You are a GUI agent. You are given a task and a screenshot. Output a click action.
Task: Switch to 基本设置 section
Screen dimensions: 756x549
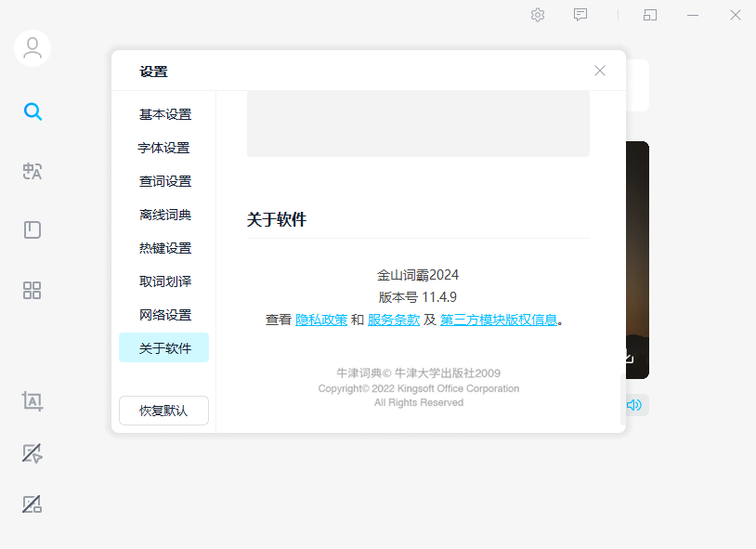tap(163, 114)
